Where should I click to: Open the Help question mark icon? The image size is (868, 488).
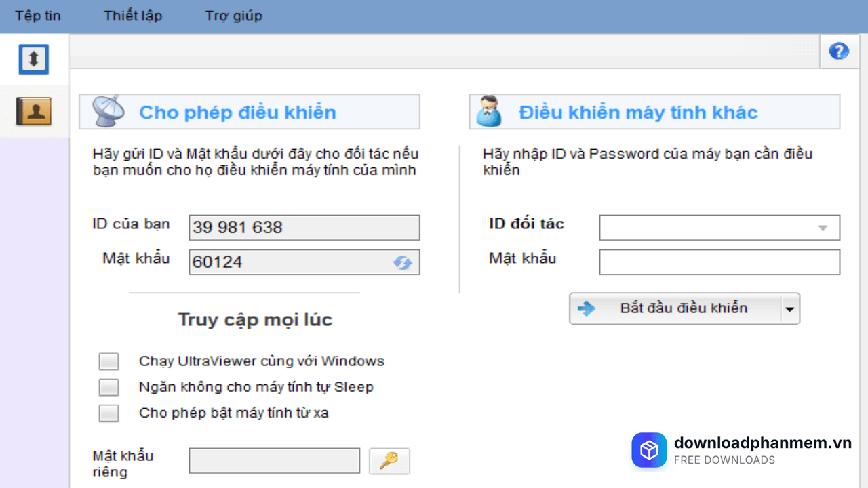839,51
